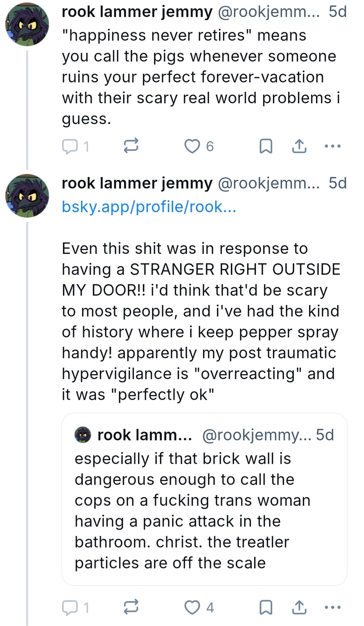
Task: Like the "STRANGER RIGHT OUTSIDE" post
Action: pos(192,608)
